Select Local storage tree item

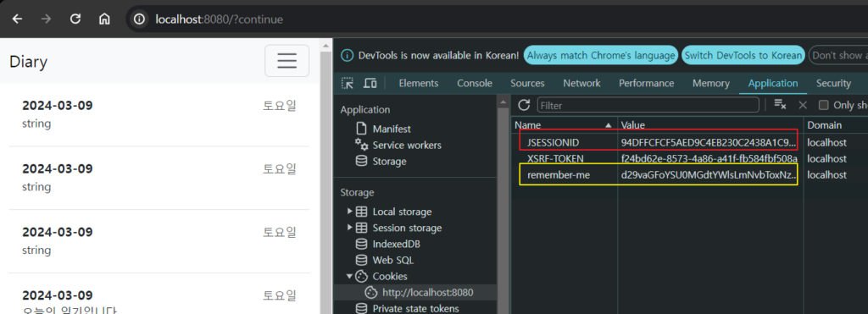tap(402, 212)
